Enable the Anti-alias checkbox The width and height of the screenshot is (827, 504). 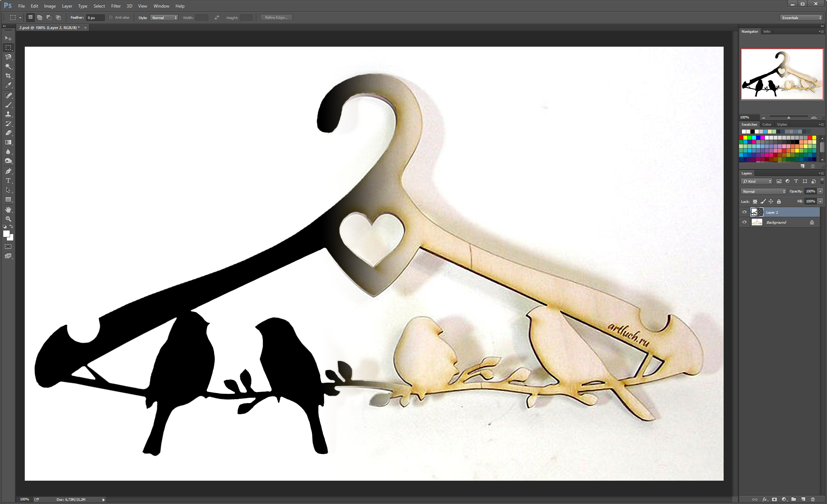[x=111, y=18]
